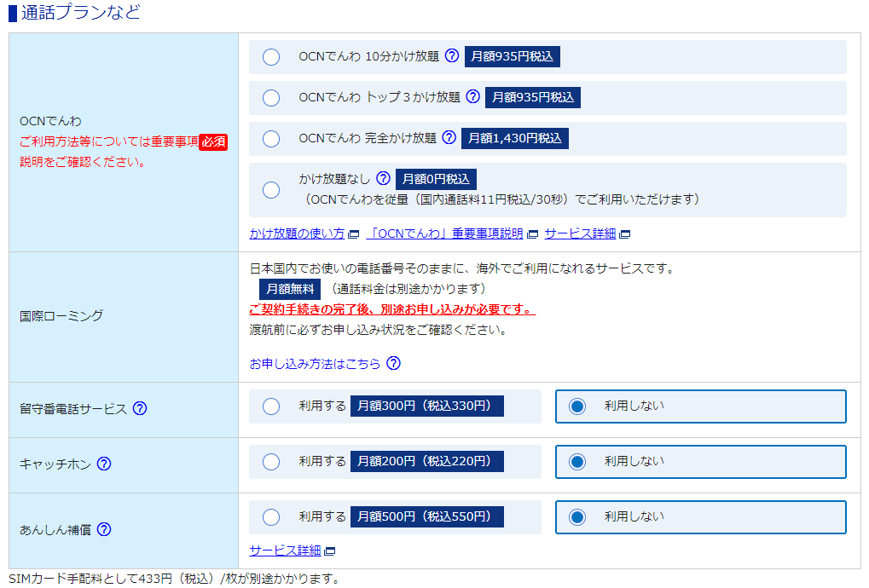Open お申し込み方法はこちら link
This screenshot has width=869, height=588.
pyautogui.click(x=315, y=364)
